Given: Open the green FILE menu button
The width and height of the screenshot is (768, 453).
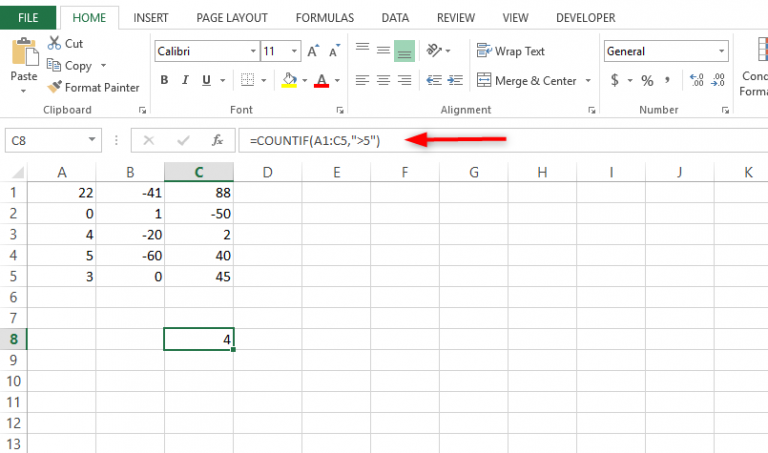Looking at the screenshot, I should point(28,17).
